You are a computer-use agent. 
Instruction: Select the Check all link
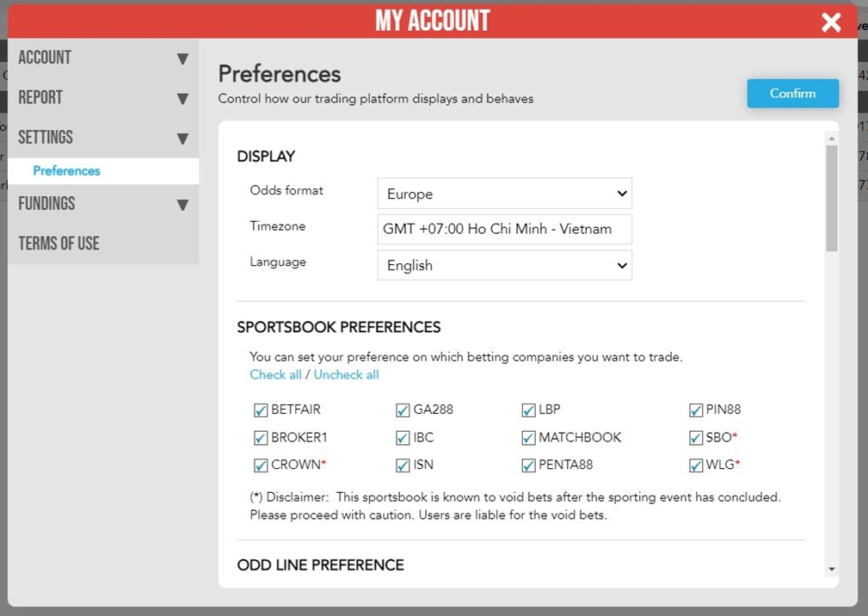click(x=275, y=374)
